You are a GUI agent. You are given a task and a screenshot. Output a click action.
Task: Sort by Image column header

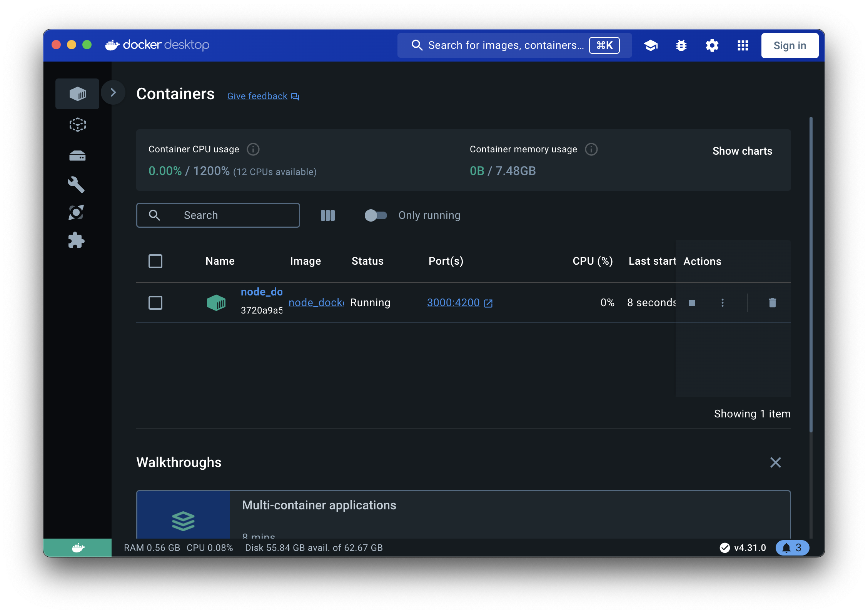point(305,261)
